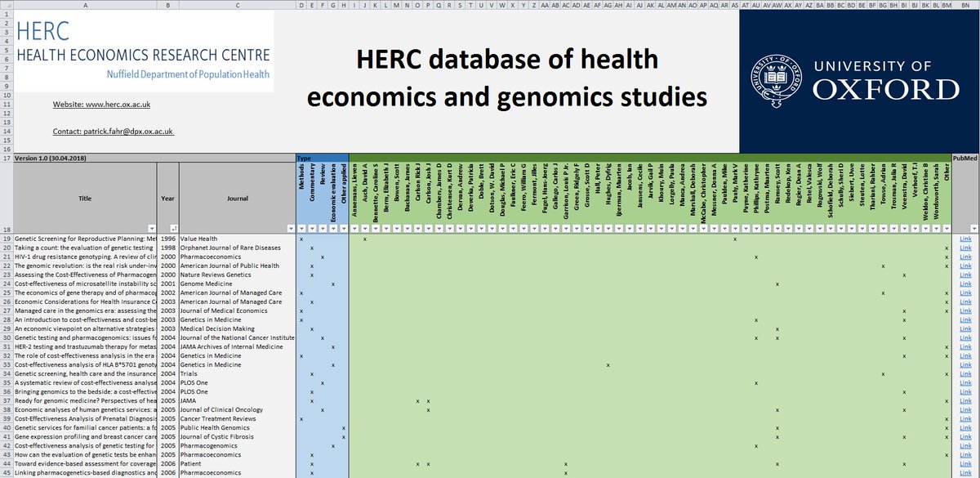Select the year 1996 cell
This screenshot has height=478, width=980.
click(x=169, y=239)
